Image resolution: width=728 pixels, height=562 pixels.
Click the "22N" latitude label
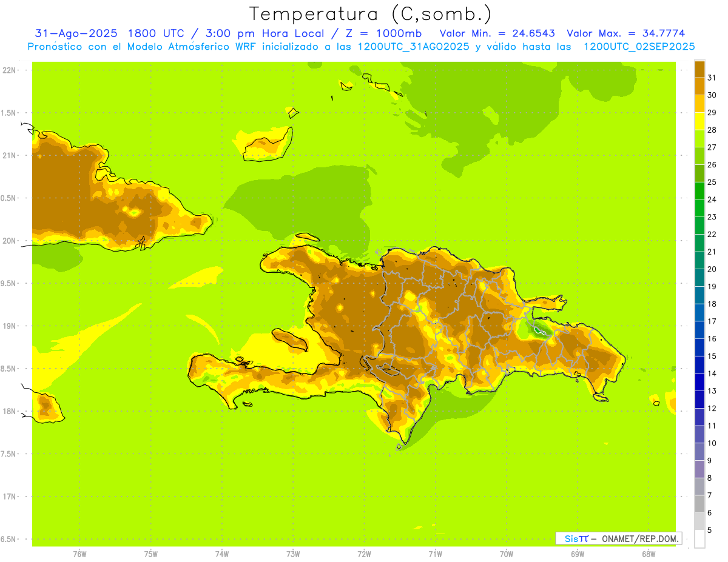click(x=9, y=70)
